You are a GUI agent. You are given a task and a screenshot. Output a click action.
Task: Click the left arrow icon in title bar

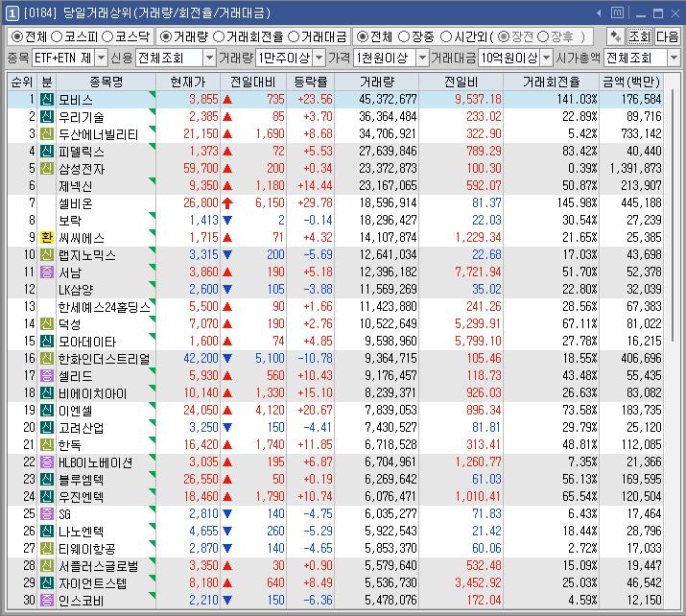click(599, 13)
